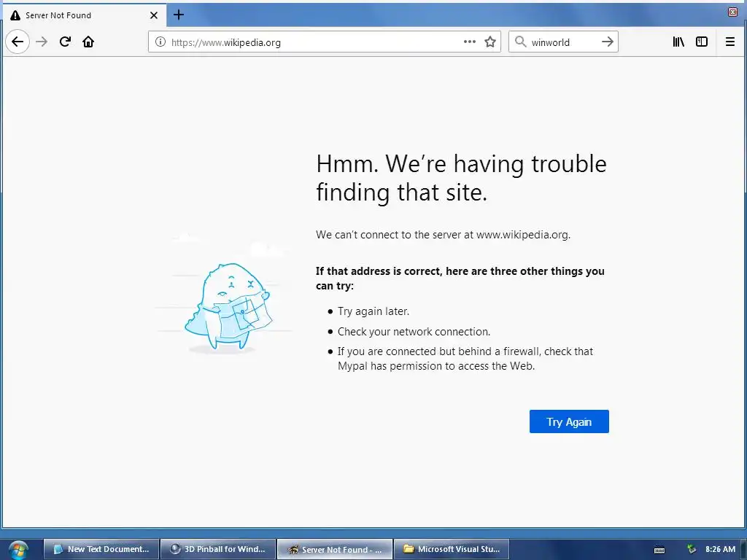Click 'We can't connect to the server' text
The height and width of the screenshot is (560, 747).
pyautogui.click(x=443, y=234)
